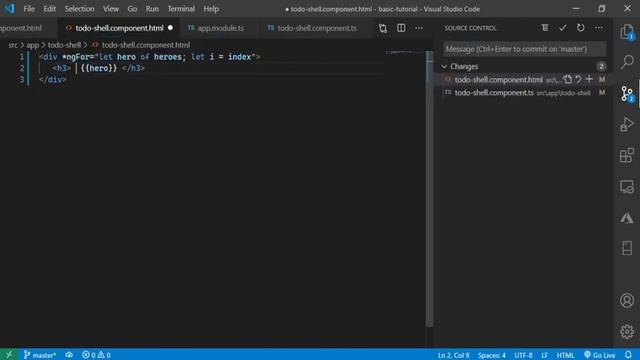Change end of line sequence LF
Image resolution: width=640 pixels, height=360 pixels.
[544, 355]
